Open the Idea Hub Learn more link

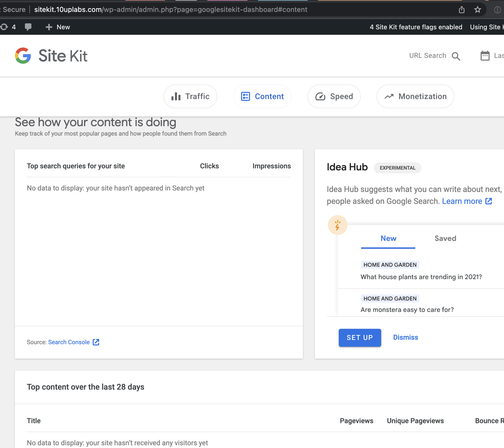coord(462,201)
